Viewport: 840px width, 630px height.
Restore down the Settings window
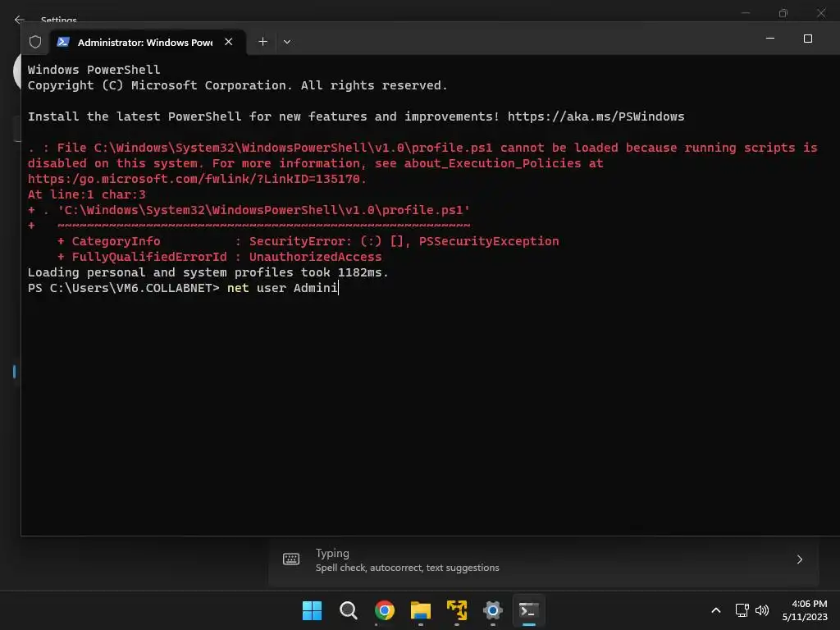[x=783, y=13]
